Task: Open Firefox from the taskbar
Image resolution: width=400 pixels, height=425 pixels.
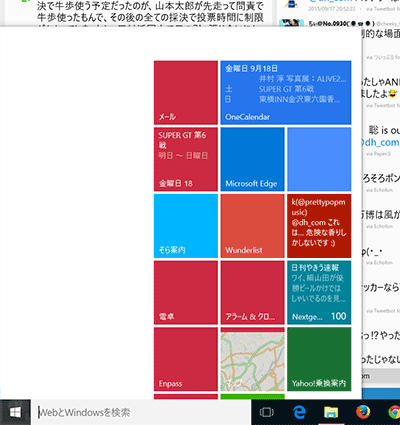Action: click(x=363, y=412)
